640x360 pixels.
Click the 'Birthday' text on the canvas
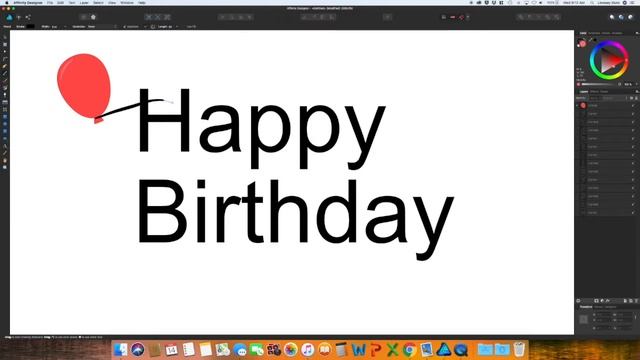tap(296, 219)
